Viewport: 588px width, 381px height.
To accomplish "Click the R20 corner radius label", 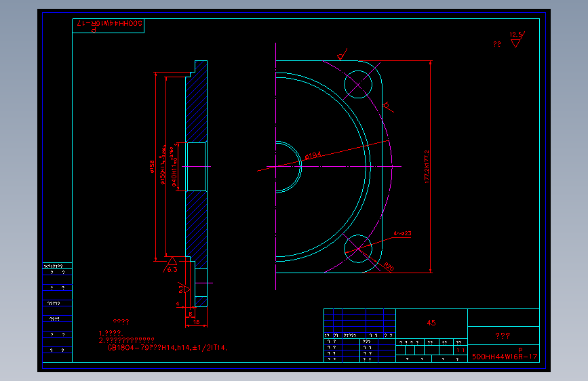I will coord(389,266).
